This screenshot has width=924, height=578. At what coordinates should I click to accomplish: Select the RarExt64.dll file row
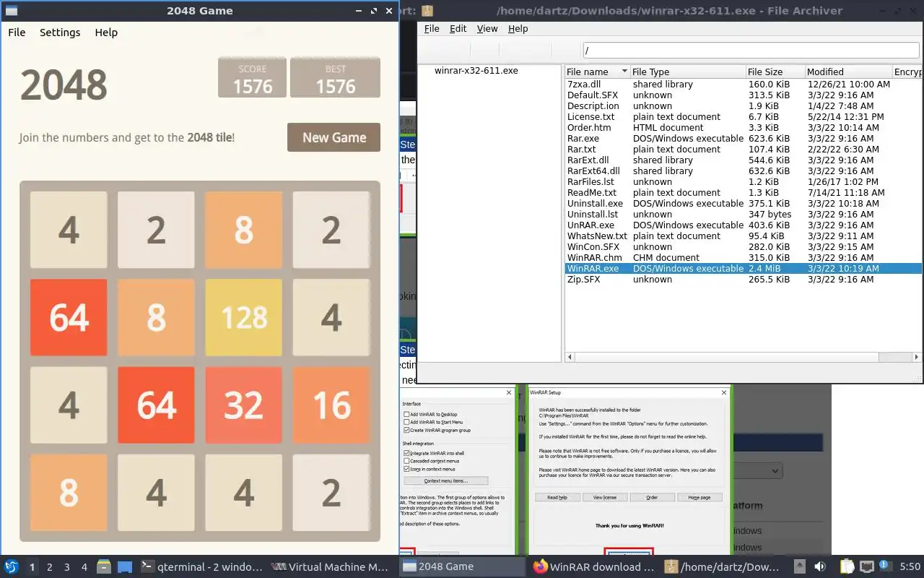[743, 171]
